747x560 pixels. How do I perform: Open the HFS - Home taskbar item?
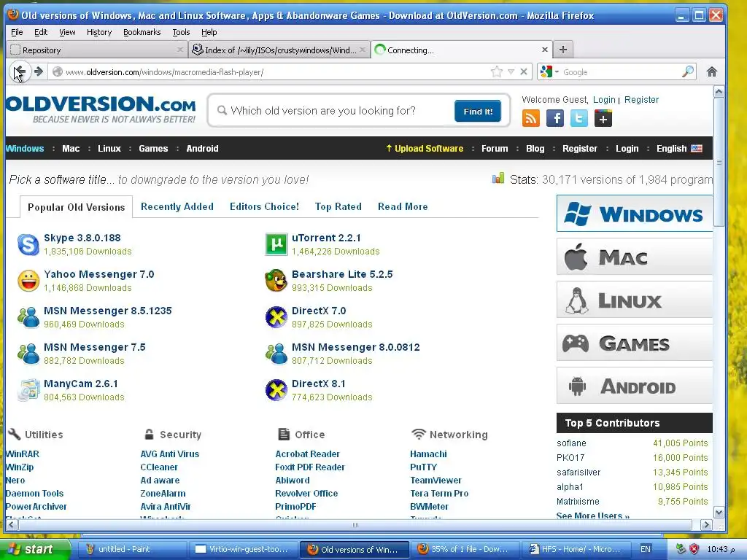tap(576, 549)
